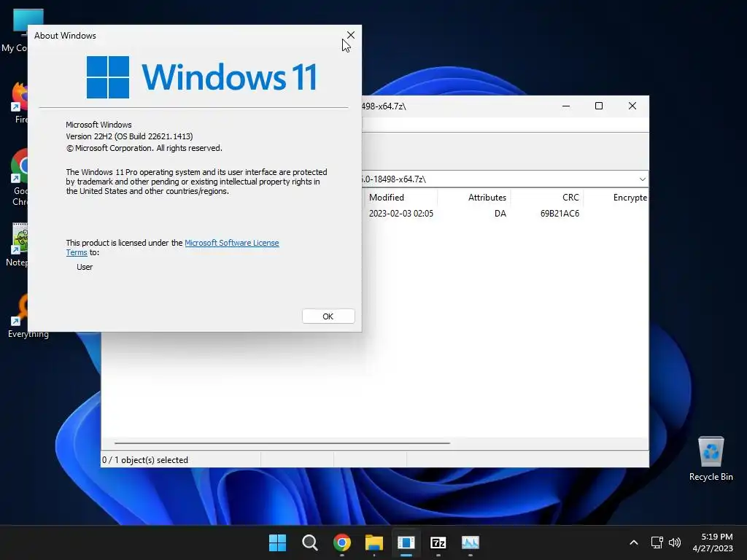Screen dimensions: 747x560
Task: Launch Google Chrome from taskbar
Action: click(x=342, y=542)
